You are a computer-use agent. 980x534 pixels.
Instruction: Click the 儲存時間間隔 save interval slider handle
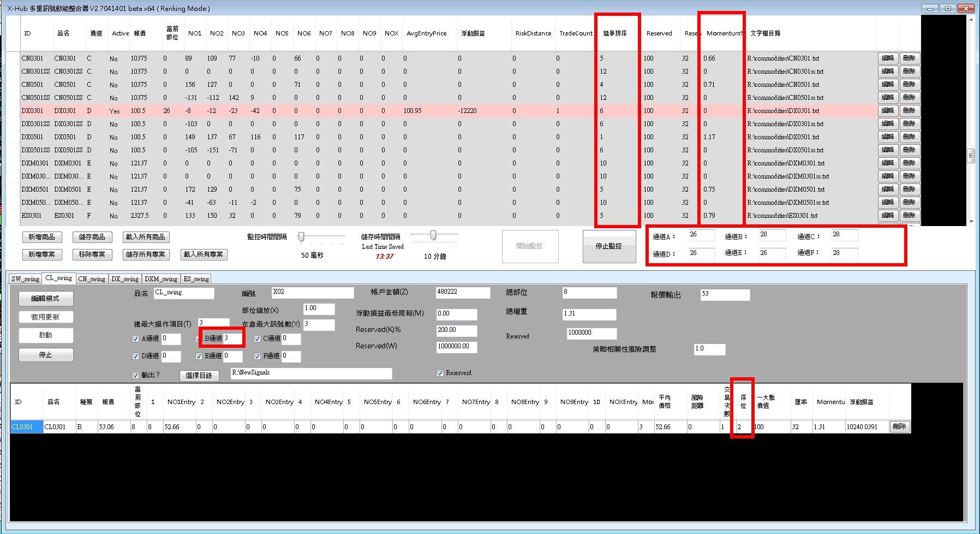433,235
